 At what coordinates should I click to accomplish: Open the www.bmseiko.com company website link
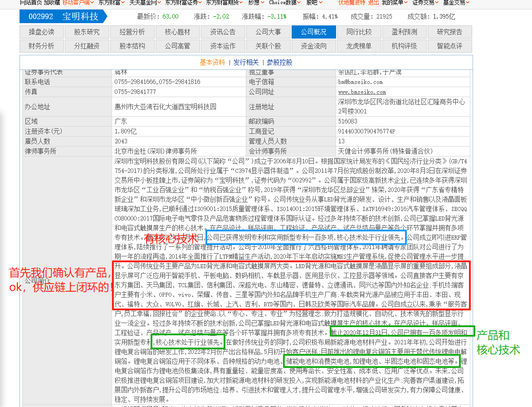coord(362,92)
